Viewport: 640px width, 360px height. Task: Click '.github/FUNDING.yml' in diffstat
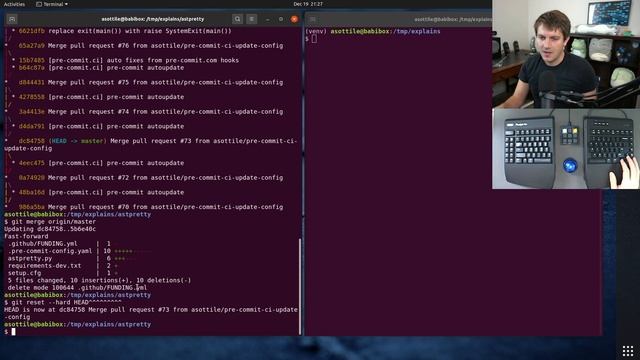click(42, 244)
